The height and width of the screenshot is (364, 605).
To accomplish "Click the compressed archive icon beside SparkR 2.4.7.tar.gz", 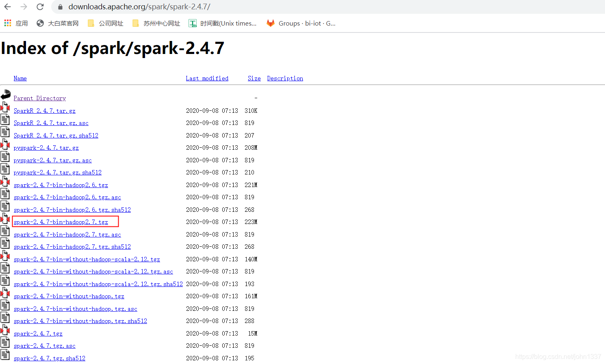I will [5, 107].
